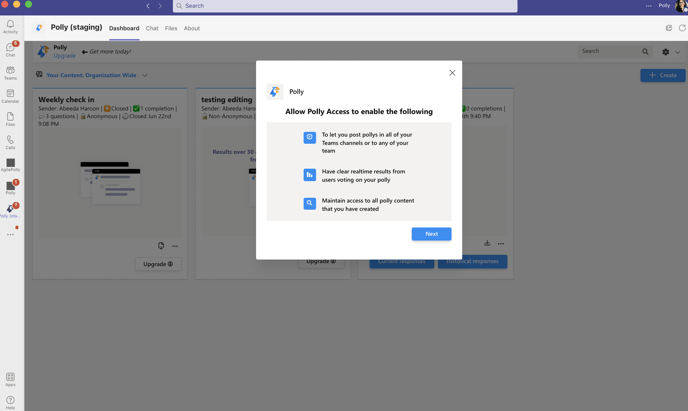
Task: Open more options on Weekly check in card
Action: coord(175,246)
